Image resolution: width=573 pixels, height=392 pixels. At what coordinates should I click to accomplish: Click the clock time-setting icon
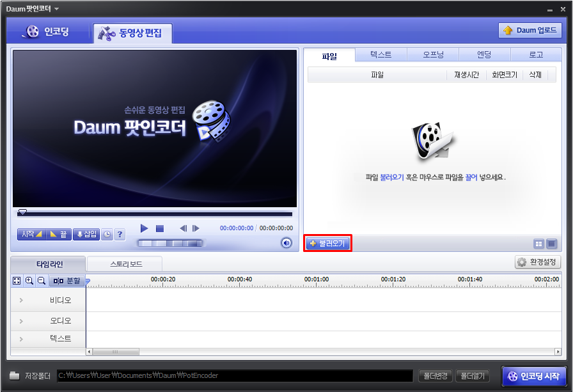coord(107,234)
